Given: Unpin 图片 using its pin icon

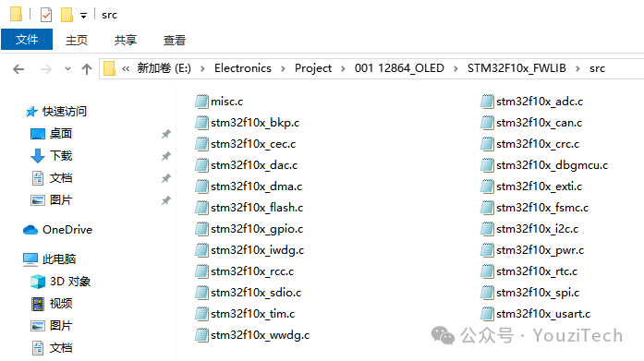Looking at the screenshot, I should pos(166,200).
